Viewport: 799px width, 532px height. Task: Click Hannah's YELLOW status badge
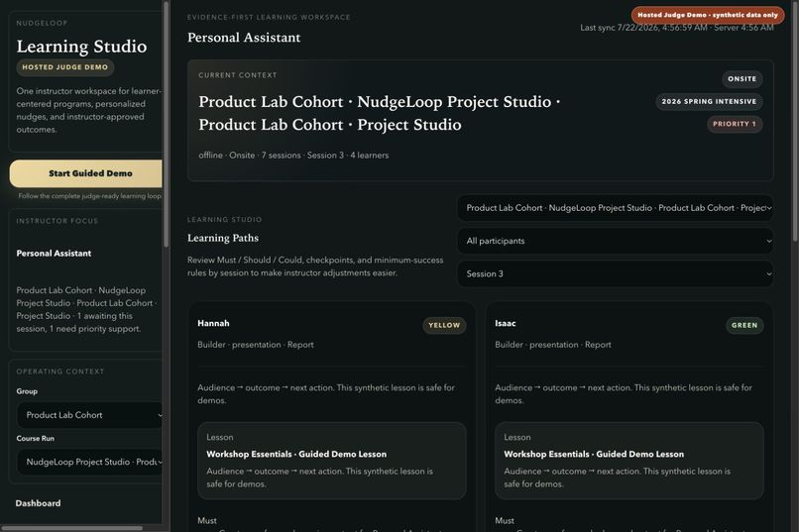[444, 325]
